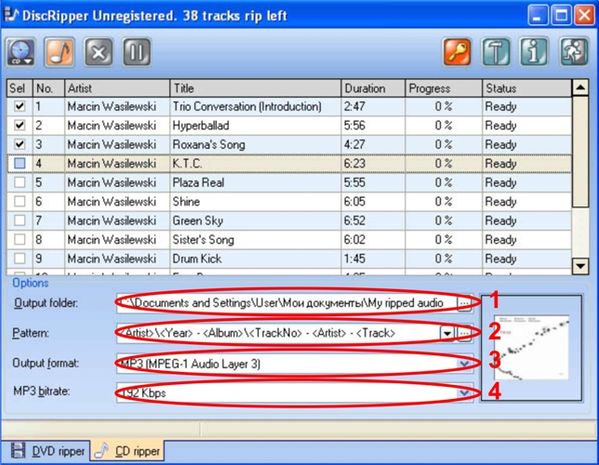
Task: Click the Ready status of Hyperballad
Action: click(500, 125)
